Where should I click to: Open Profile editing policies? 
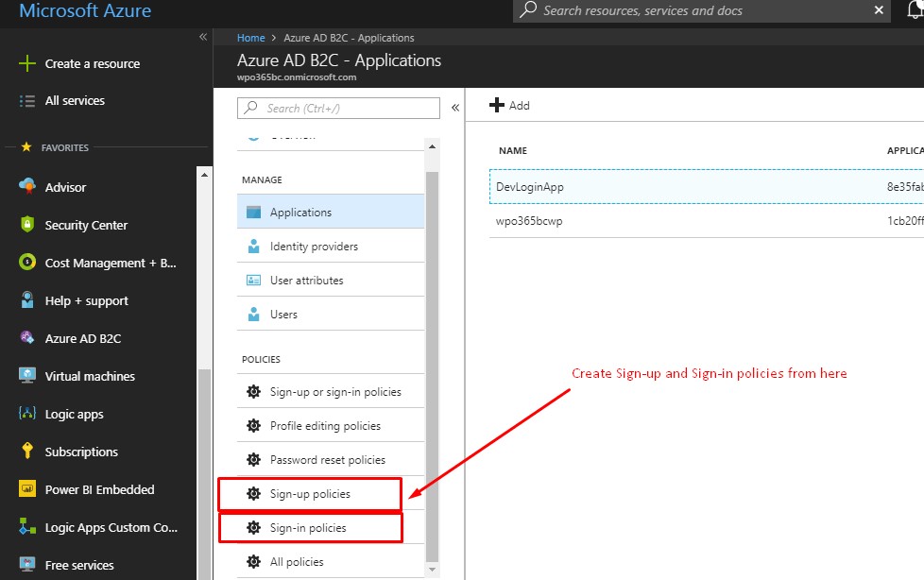click(x=331, y=426)
